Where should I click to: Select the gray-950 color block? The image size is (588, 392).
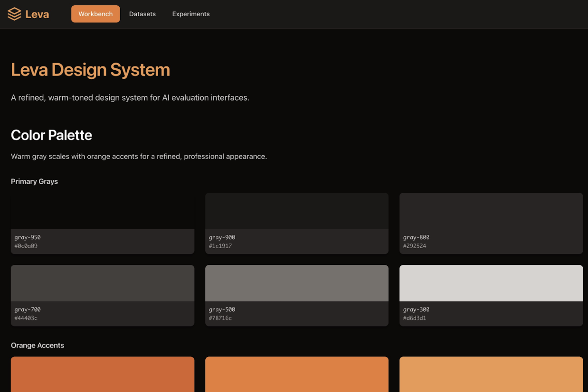[103, 211]
